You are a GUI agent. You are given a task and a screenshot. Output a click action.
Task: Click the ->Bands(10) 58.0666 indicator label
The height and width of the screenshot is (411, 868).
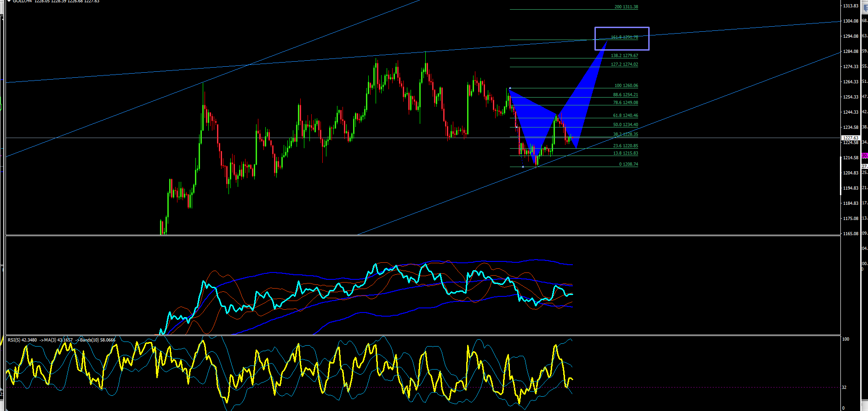(96, 340)
